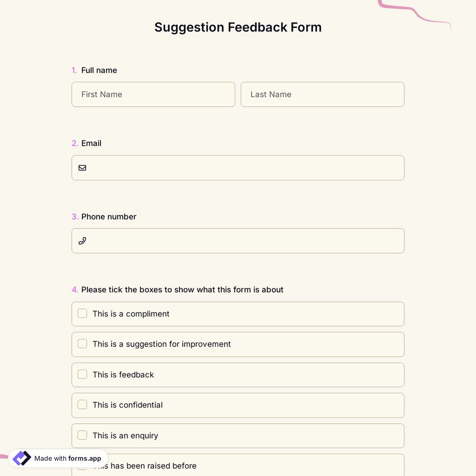The height and width of the screenshot is (476, 476).
Task: Click the question four heading about ticking boxes
Action: pos(182,289)
